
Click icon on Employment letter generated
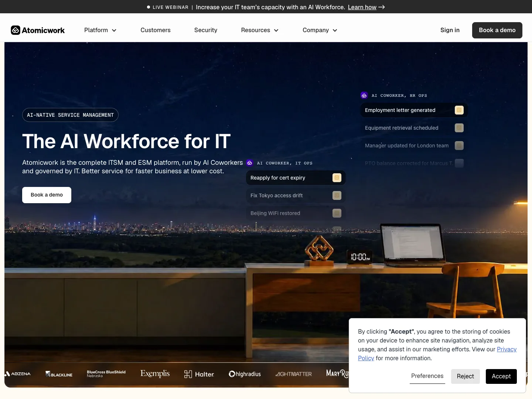coord(459,110)
